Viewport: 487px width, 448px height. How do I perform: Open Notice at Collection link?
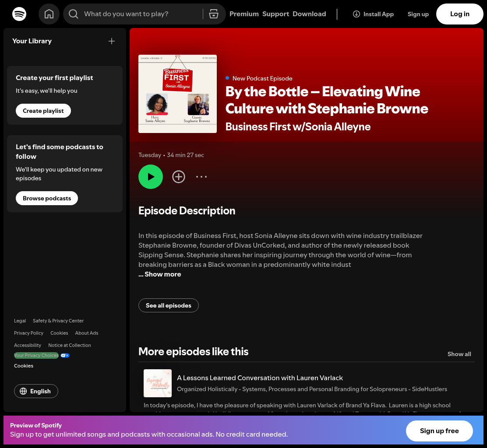click(70, 345)
